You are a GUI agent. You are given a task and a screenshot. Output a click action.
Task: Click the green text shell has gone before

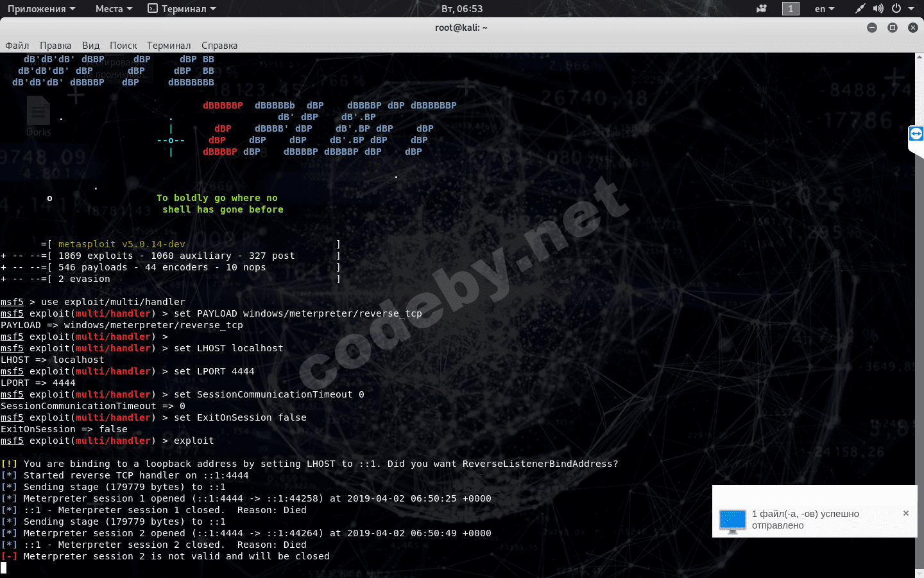pos(223,209)
